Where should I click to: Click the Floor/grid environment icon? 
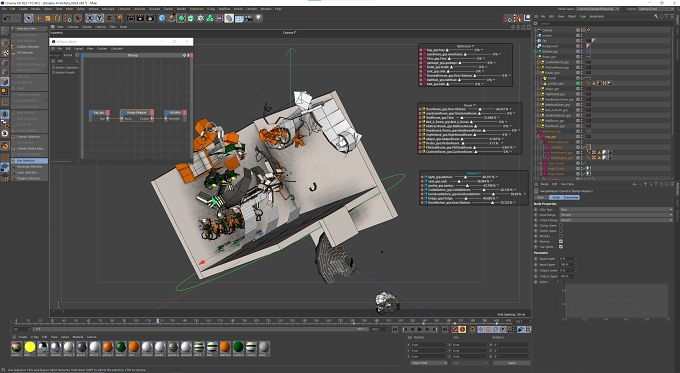click(239, 18)
